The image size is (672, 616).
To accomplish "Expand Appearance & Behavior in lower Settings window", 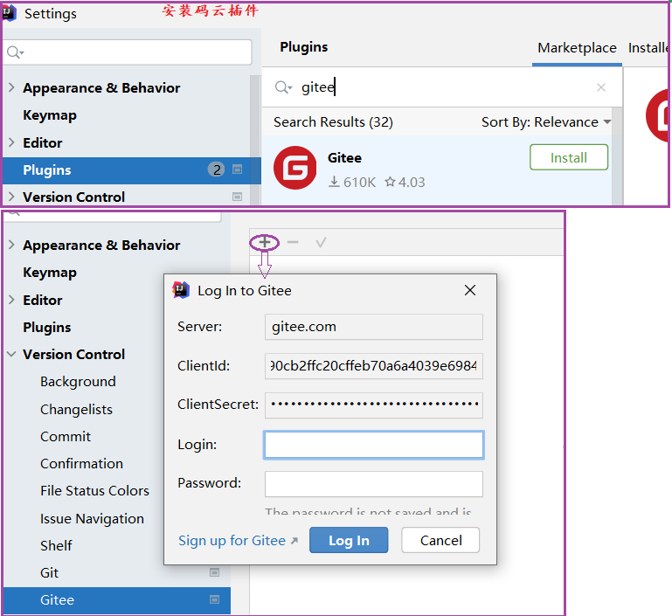I will 11,245.
